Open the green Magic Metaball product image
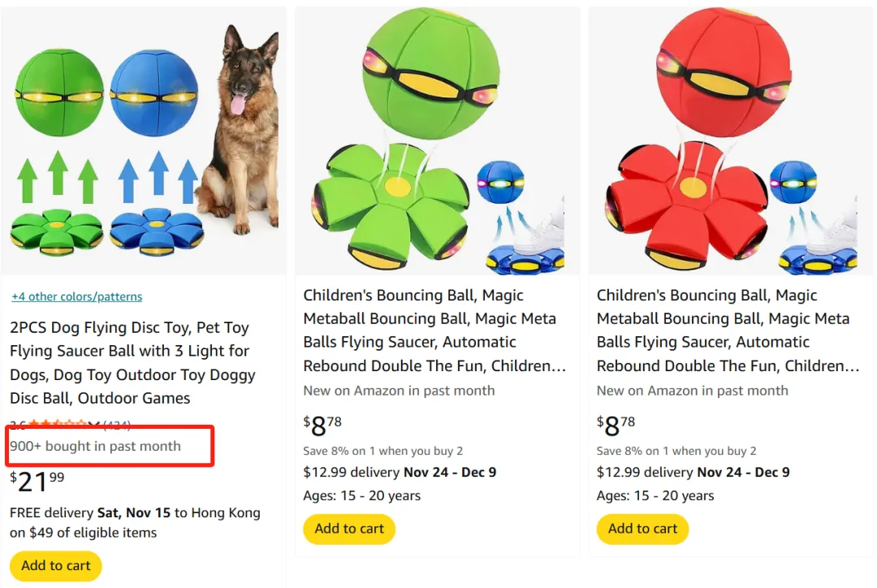This screenshot has width=877, height=588. (437, 141)
